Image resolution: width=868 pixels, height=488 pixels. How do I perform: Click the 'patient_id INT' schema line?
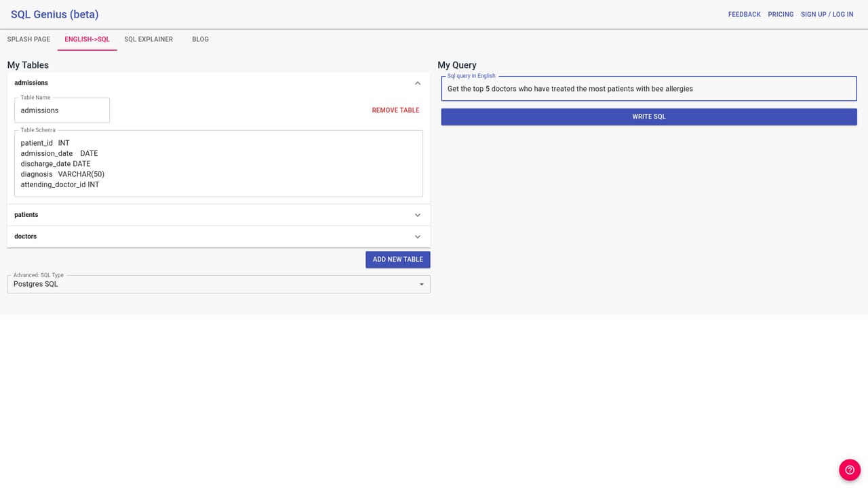[45, 143]
